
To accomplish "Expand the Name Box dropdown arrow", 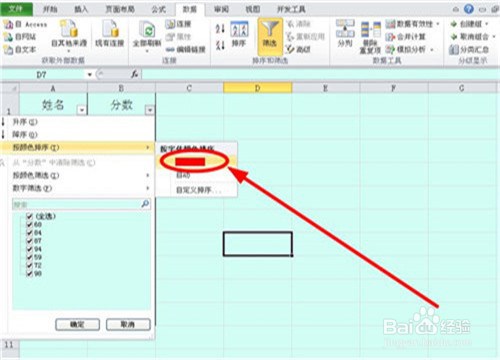I will tap(89, 74).
